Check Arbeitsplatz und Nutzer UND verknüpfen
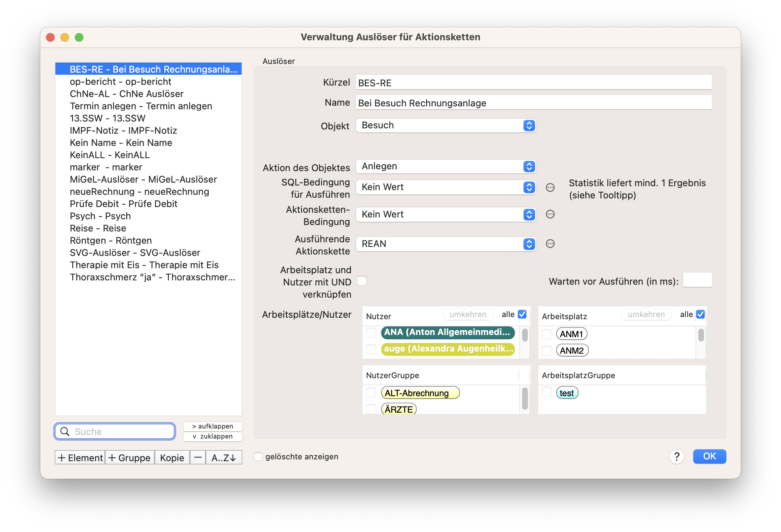781x532 pixels. coord(362,281)
